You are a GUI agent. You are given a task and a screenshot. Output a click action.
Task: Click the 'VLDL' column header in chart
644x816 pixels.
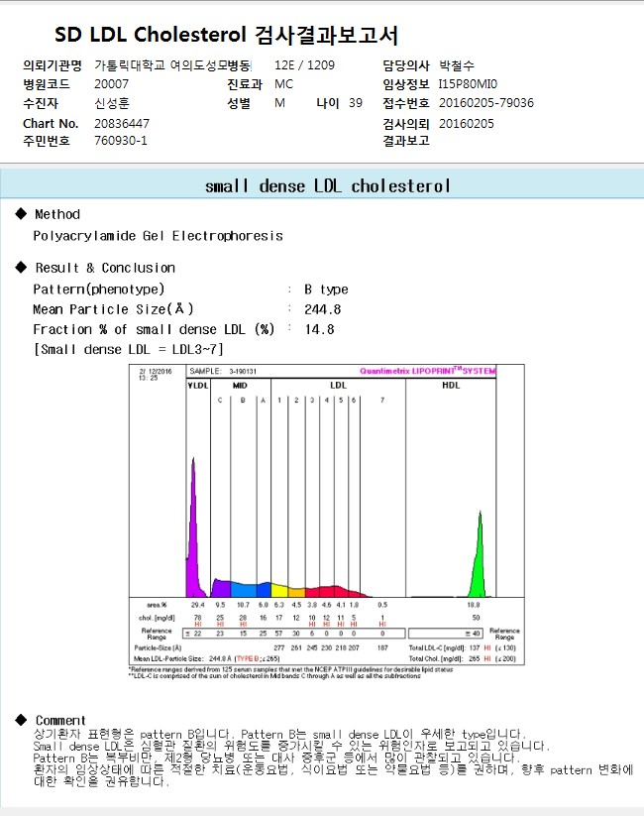click(x=198, y=386)
